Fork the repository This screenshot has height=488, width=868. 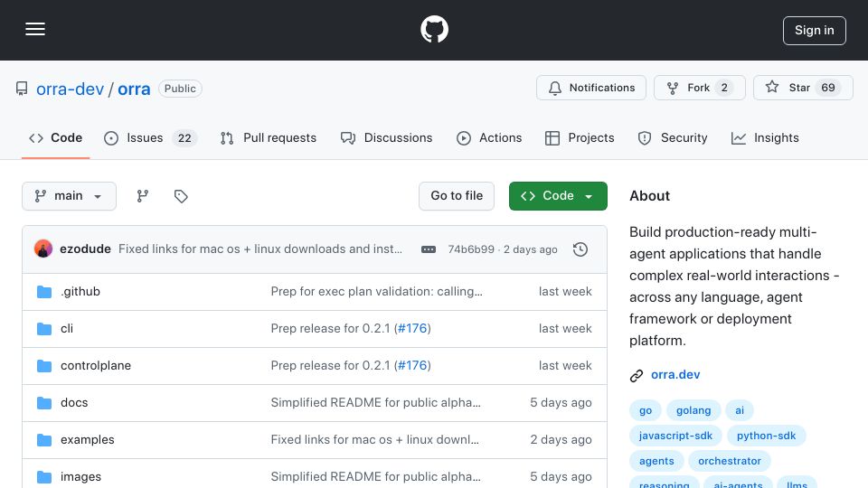pyautogui.click(x=699, y=88)
